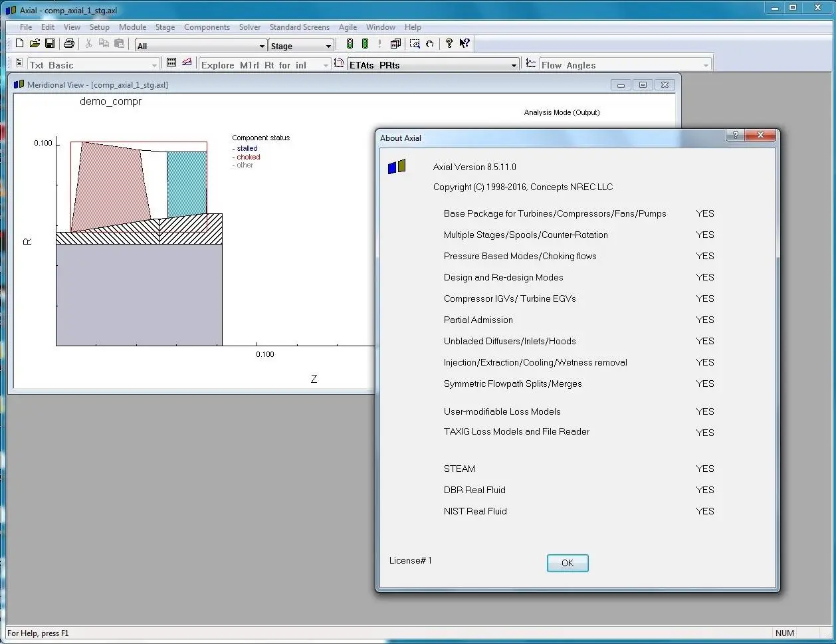Open the Standard Screens menu
Image resolution: width=836 pixels, height=644 pixels.
pyautogui.click(x=300, y=27)
